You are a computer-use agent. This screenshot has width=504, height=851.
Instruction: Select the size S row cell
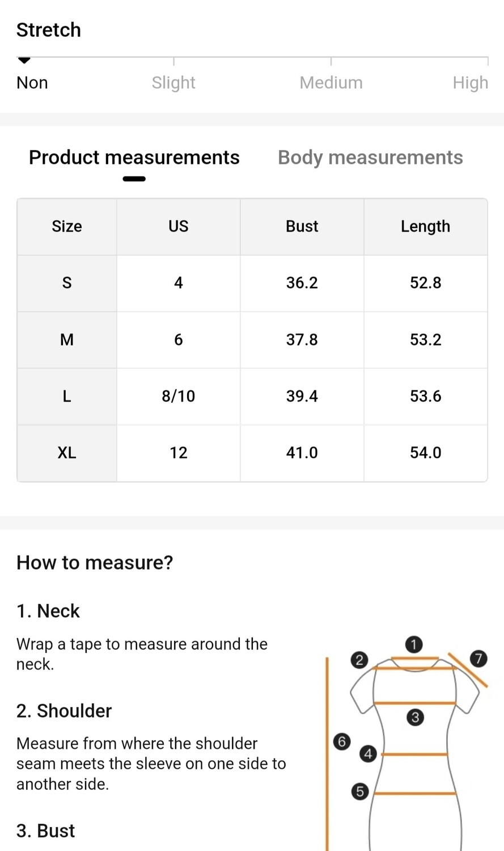[67, 283]
